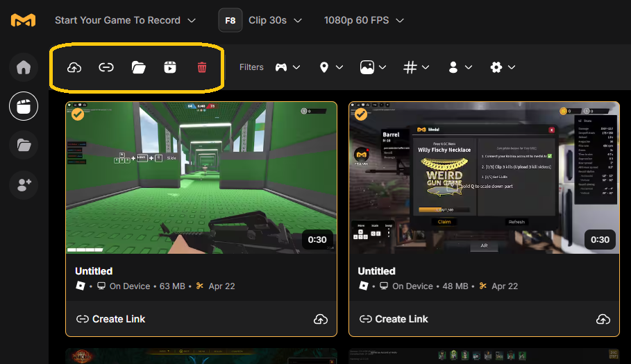Image resolution: width=631 pixels, height=364 pixels.
Task: Click the F8 hotkey button
Action: point(230,20)
